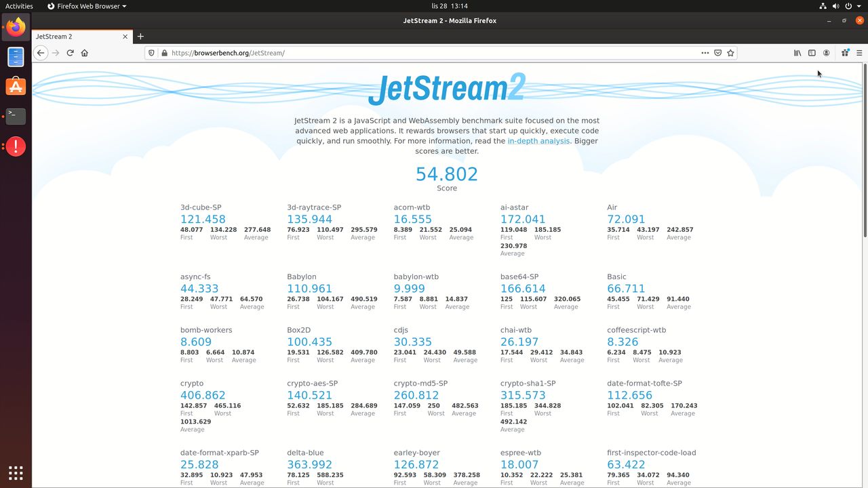Open the Firefox home page icon
This screenshot has height=488, width=868.
tap(85, 53)
